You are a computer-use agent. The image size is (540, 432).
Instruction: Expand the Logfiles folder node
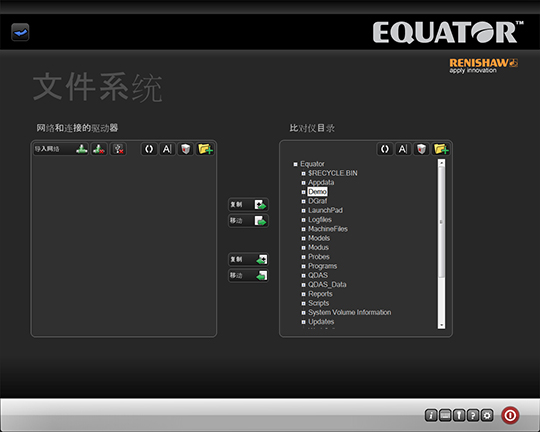(303, 220)
